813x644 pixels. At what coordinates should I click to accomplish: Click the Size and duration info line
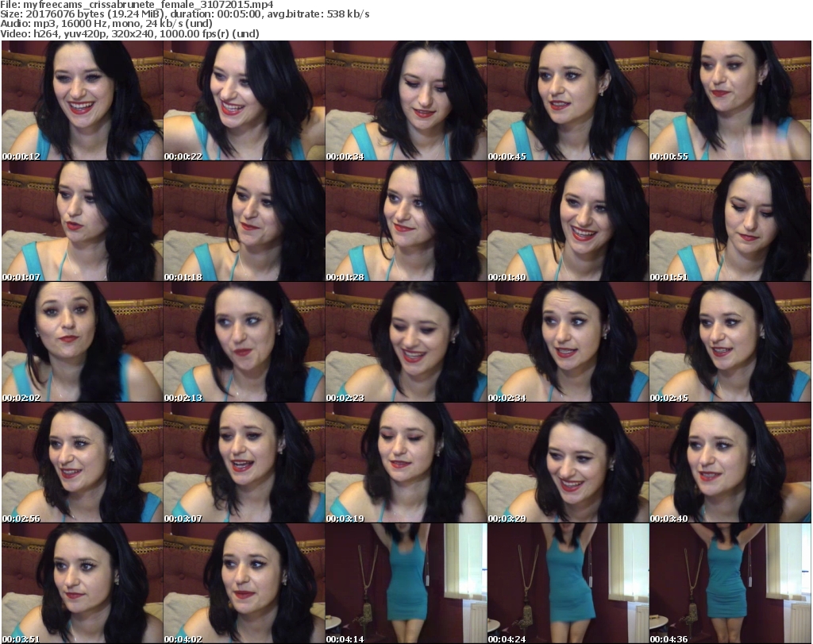184,14
